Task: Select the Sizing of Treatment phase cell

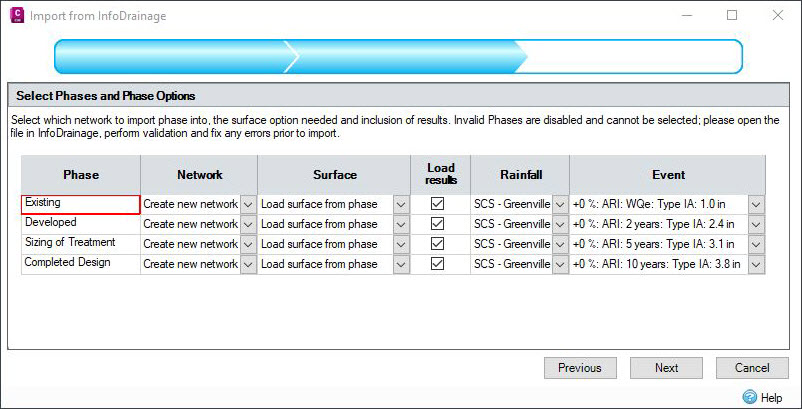Action: pyautogui.click(x=81, y=244)
